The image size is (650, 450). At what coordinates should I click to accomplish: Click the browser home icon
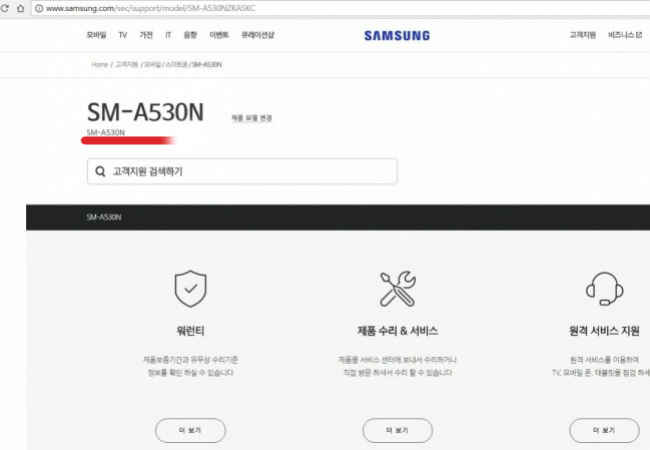point(20,8)
